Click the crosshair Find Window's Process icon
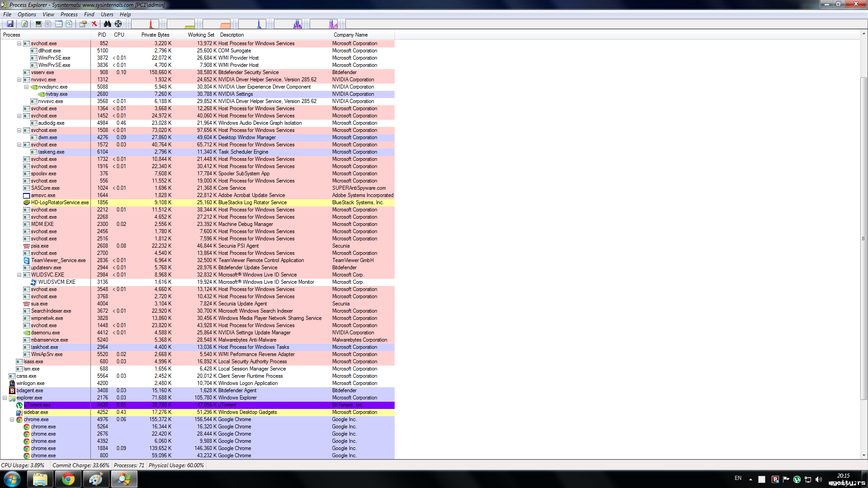 tap(118, 24)
